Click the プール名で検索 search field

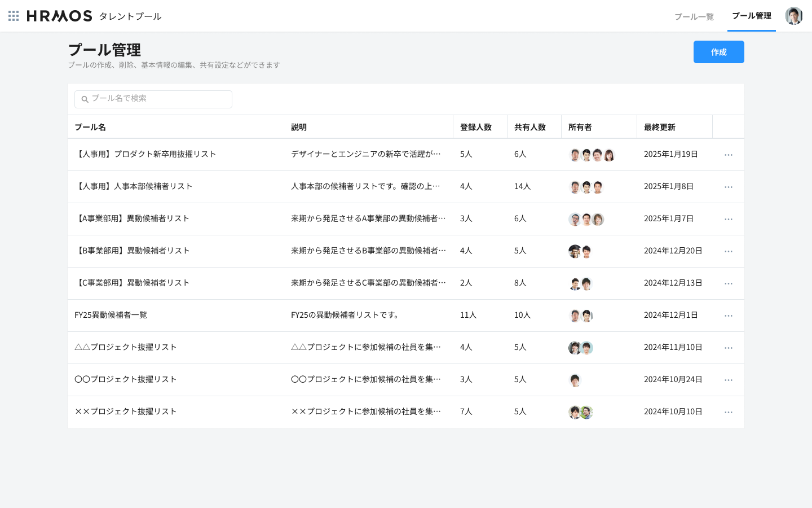(158, 99)
